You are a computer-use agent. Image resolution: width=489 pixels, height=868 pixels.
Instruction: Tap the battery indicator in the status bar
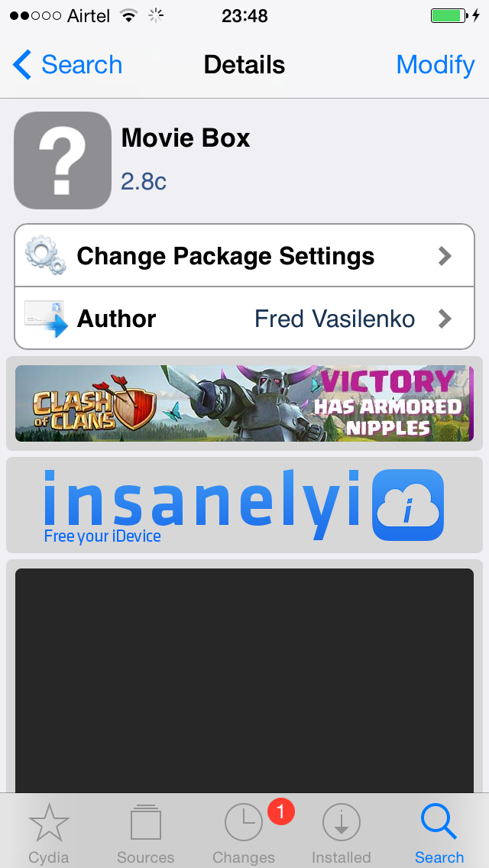(448, 15)
